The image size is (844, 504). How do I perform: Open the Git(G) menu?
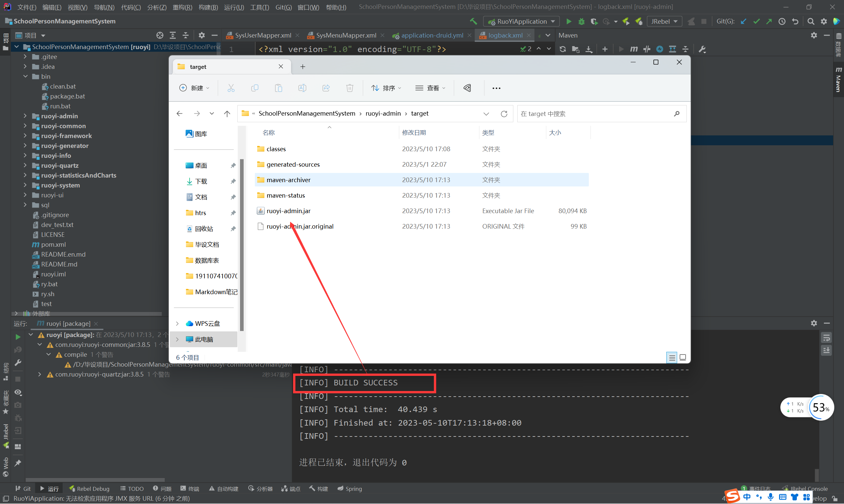tap(284, 7)
